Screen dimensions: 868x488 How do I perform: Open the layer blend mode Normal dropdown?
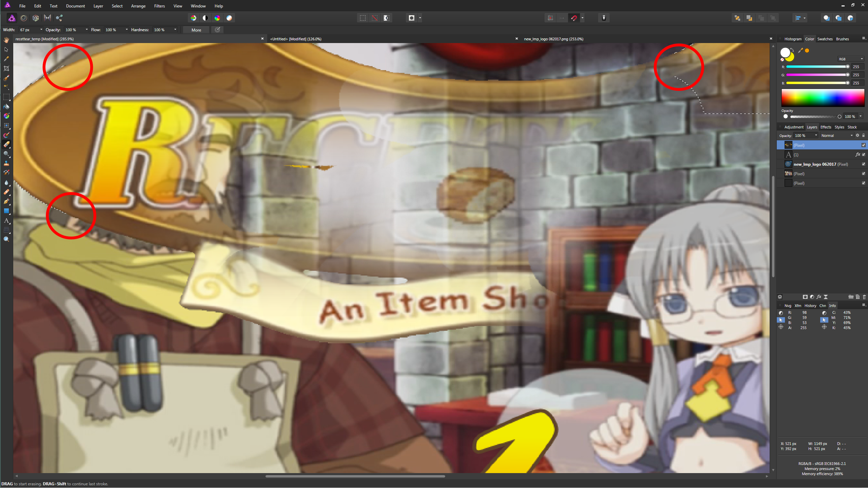click(837, 136)
